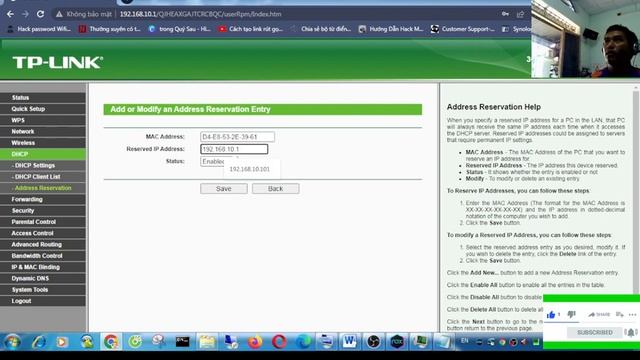This screenshot has height=360, width=640.
Task: Click the EN language indicator in tray
Action: [464, 340]
